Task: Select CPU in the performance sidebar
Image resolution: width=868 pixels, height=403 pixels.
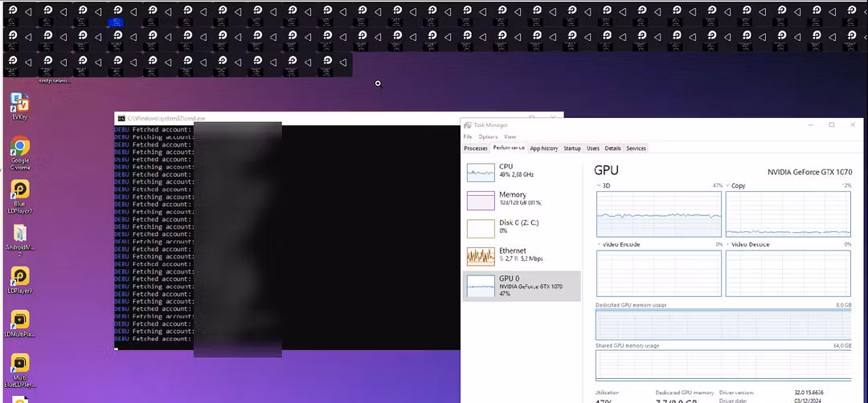Action: click(x=521, y=170)
